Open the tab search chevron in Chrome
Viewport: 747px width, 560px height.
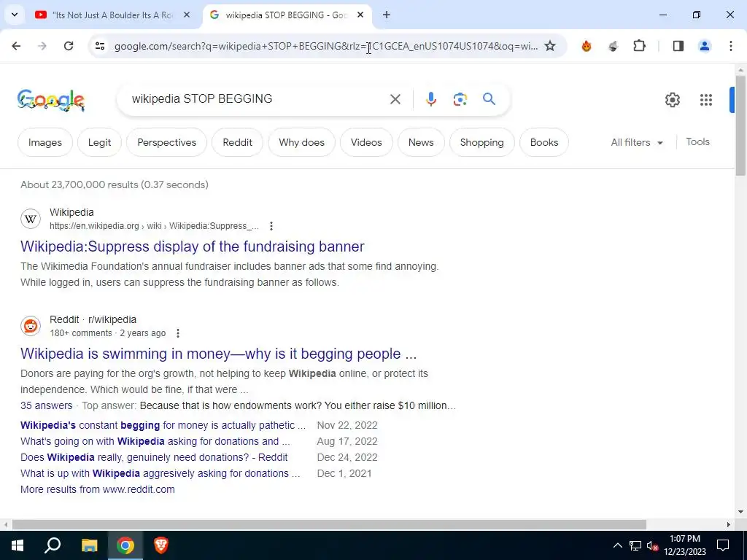15,15
